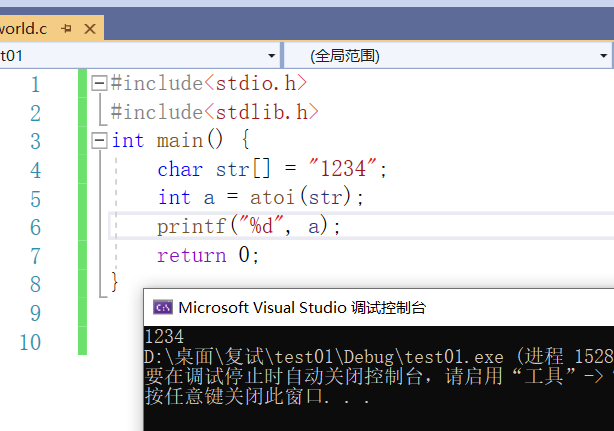Click the 按任意键关闭此窗口 message
The height and width of the screenshot is (431, 614).
pos(257,396)
